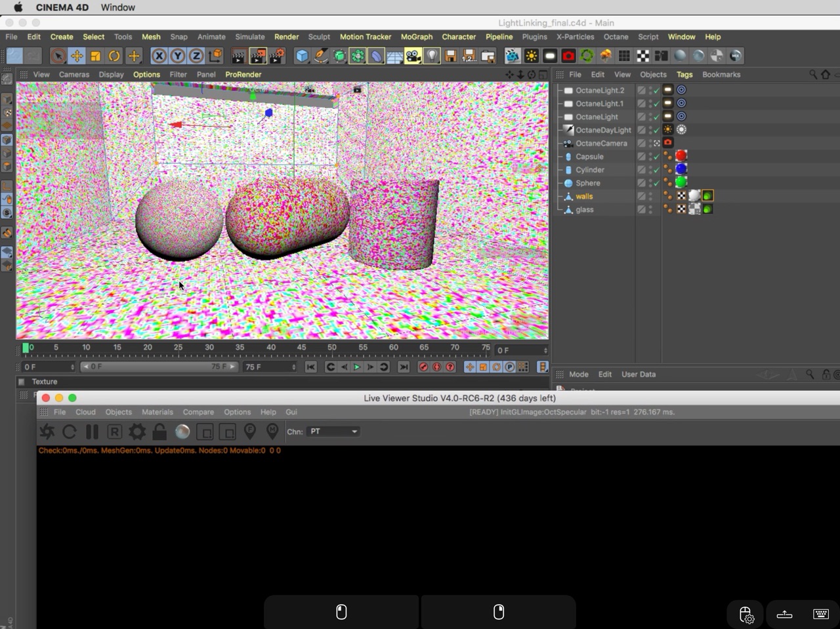Image resolution: width=840 pixels, height=629 pixels.
Task: Toggle enable checkmark for Capsule
Action: [x=656, y=157]
